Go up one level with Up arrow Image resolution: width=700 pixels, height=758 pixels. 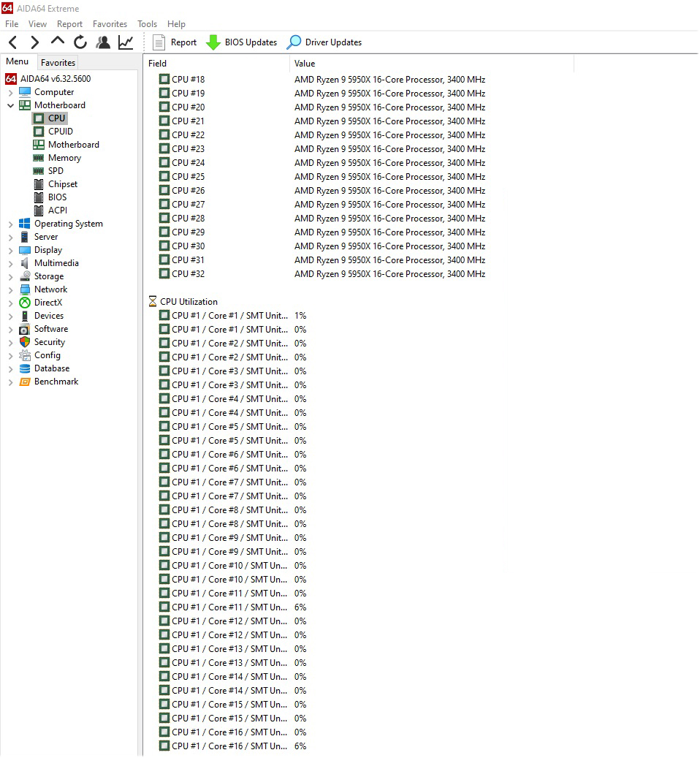(x=58, y=42)
